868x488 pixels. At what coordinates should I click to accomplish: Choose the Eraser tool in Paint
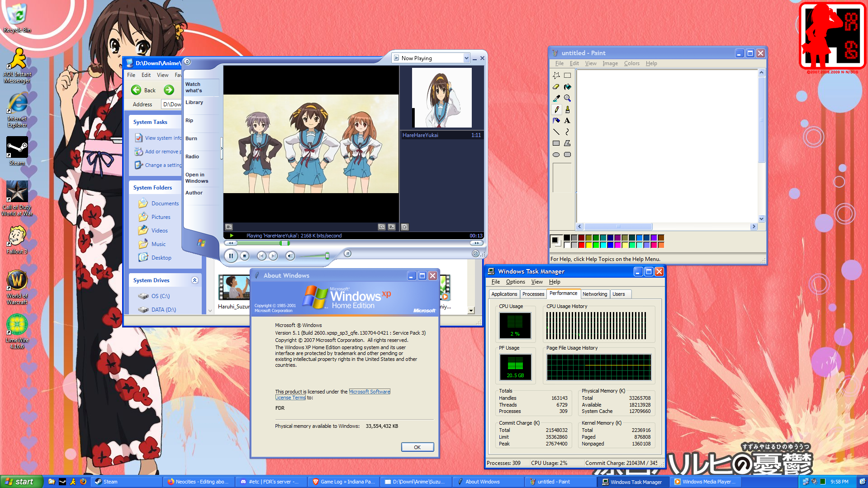(x=556, y=87)
